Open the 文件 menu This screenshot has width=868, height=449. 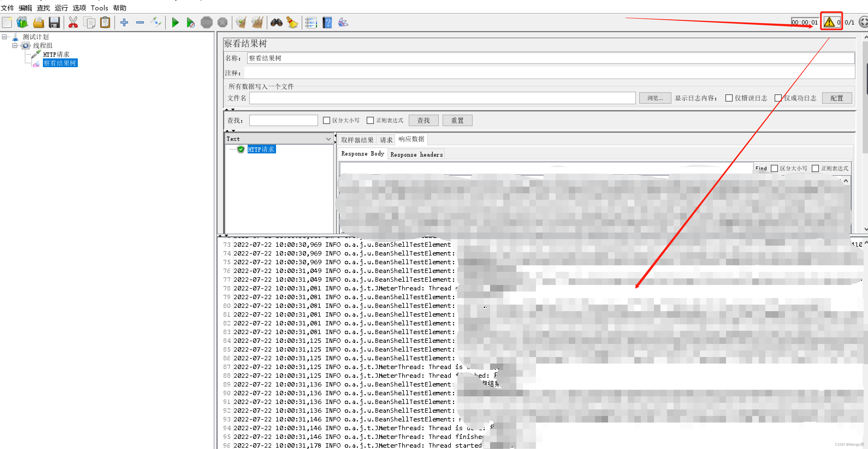[7, 8]
